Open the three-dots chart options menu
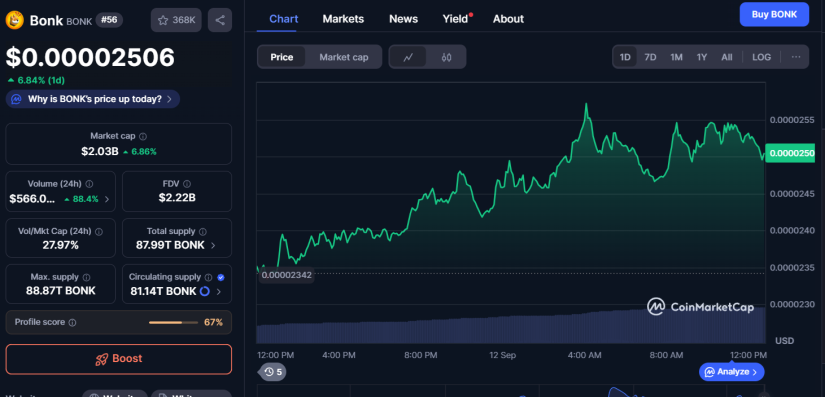 coord(796,57)
